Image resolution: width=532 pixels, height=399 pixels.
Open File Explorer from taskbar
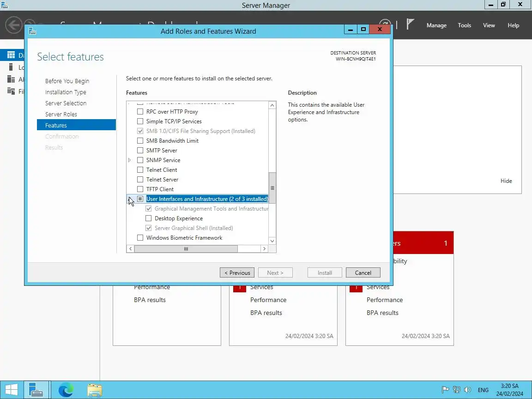[95, 390]
